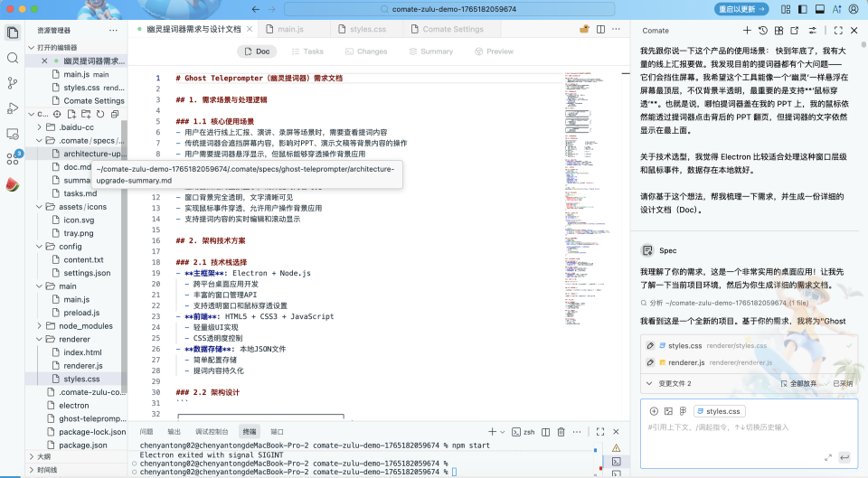The height and width of the screenshot is (478, 868).
Task: Split the terminal pane
Action: tap(545, 432)
